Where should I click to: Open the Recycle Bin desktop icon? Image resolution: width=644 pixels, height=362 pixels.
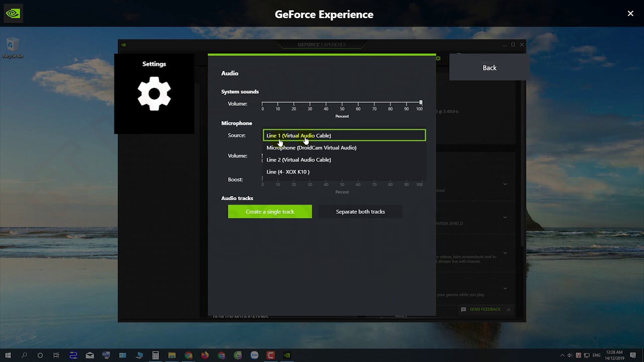point(13,48)
